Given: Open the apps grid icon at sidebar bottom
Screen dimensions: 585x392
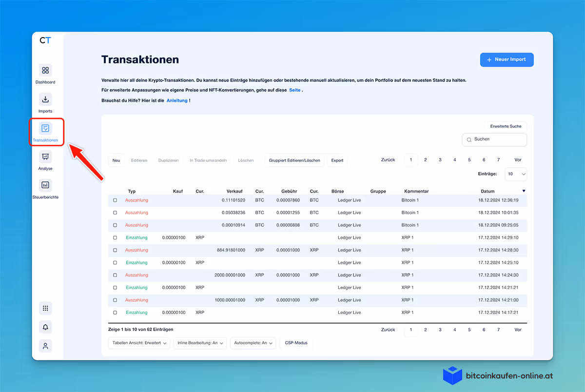Looking at the screenshot, I should point(45,308).
